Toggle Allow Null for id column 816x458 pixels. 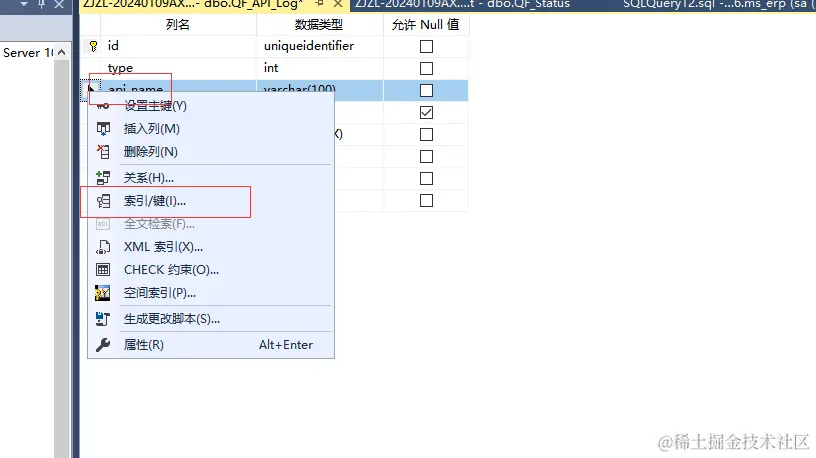[x=426, y=46]
